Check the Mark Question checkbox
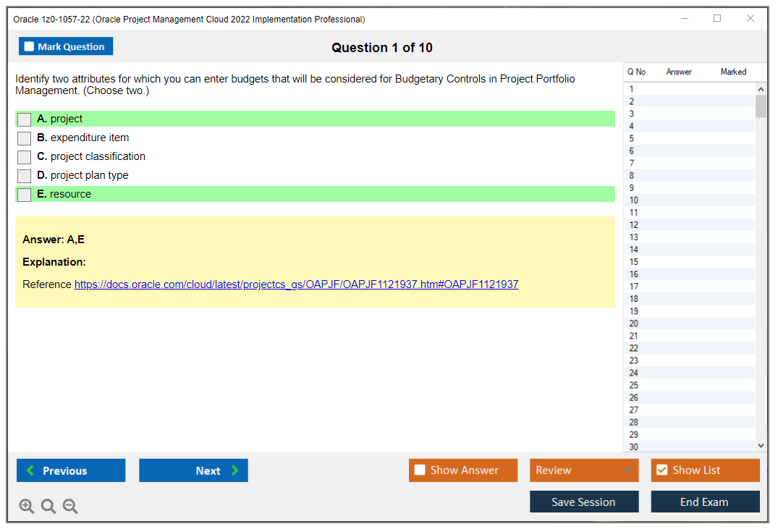This screenshot has width=778, height=532. pos(28,46)
